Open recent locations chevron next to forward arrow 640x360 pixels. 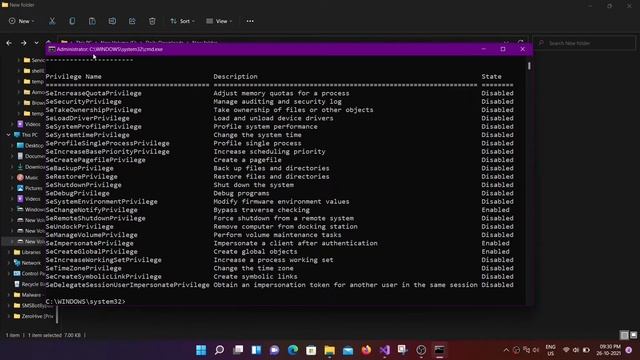pos(36,43)
